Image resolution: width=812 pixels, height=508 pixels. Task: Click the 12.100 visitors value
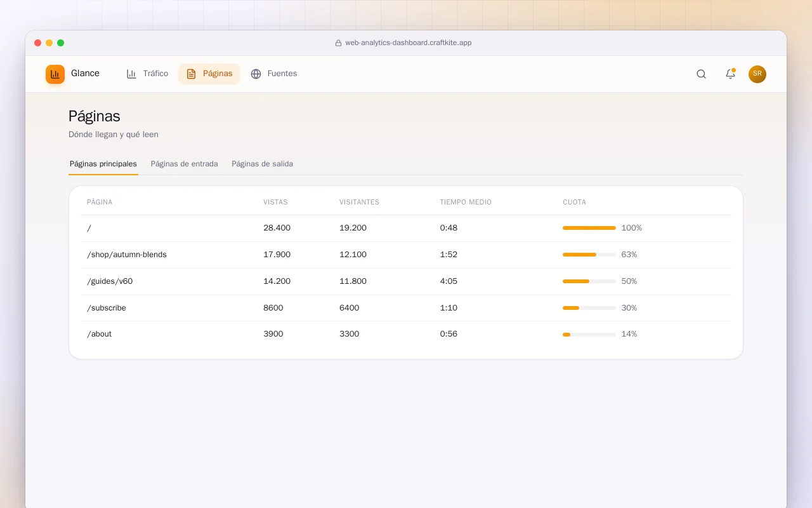[353, 255]
